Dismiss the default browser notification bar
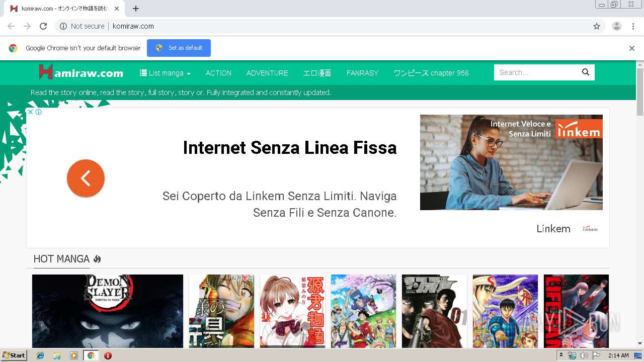644x362 pixels. [632, 48]
